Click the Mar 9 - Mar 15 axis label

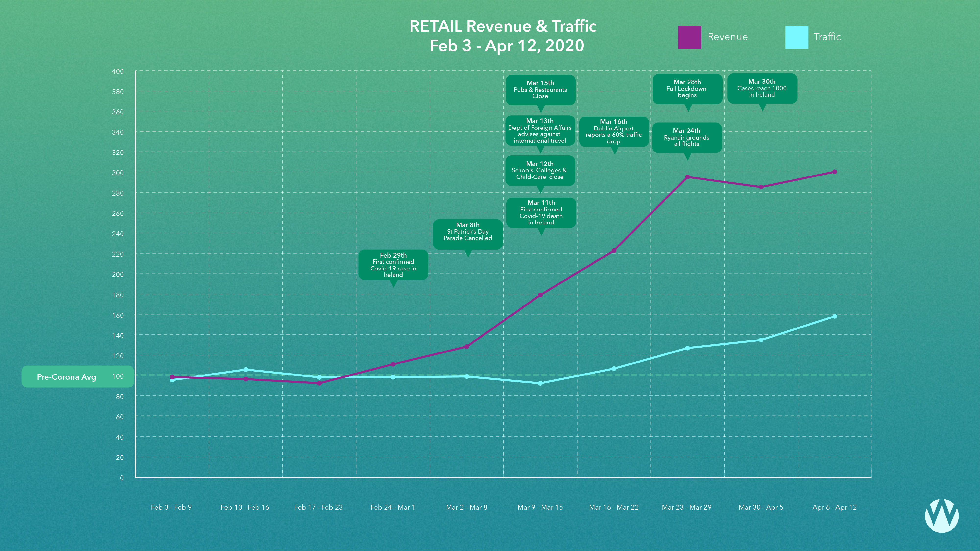pyautogui.click(x=540, y=507)
